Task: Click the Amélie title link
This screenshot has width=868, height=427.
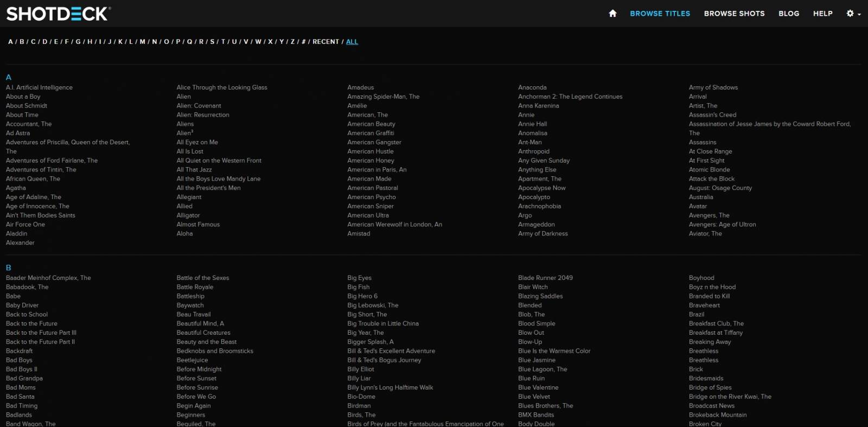Action: click(357, 106)
